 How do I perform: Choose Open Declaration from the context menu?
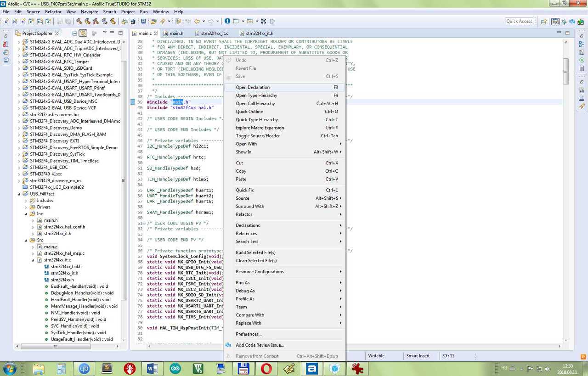click(x=253, y=87)
